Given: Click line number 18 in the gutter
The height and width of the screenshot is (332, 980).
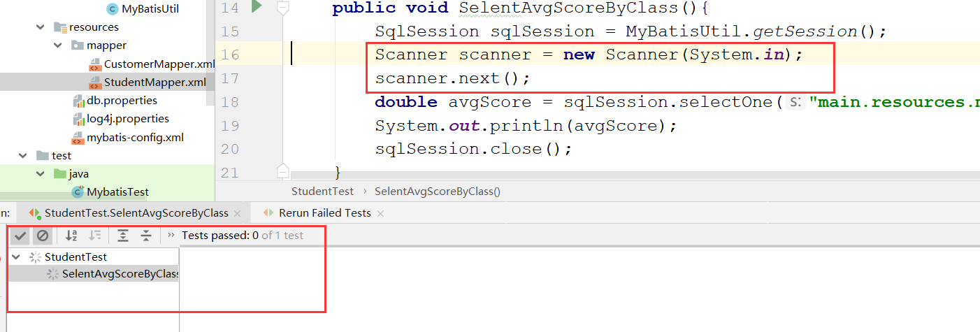Looking at the screenshot, I should [x=229, y=102].
